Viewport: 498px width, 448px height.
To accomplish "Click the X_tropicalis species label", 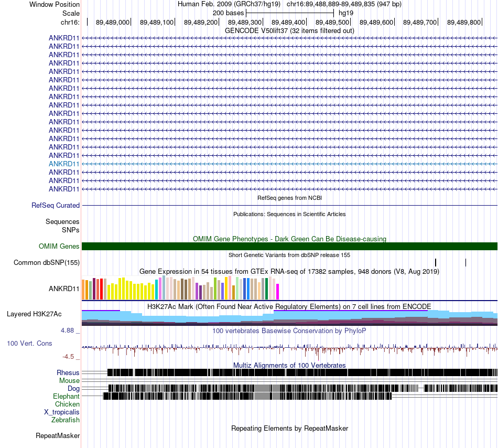I will pyautogui.click(x=62, y=412).
